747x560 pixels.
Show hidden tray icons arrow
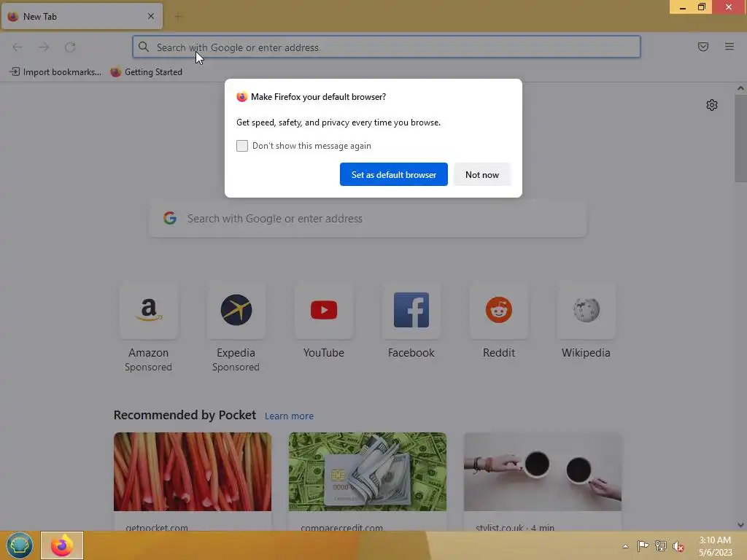point(625,546)
